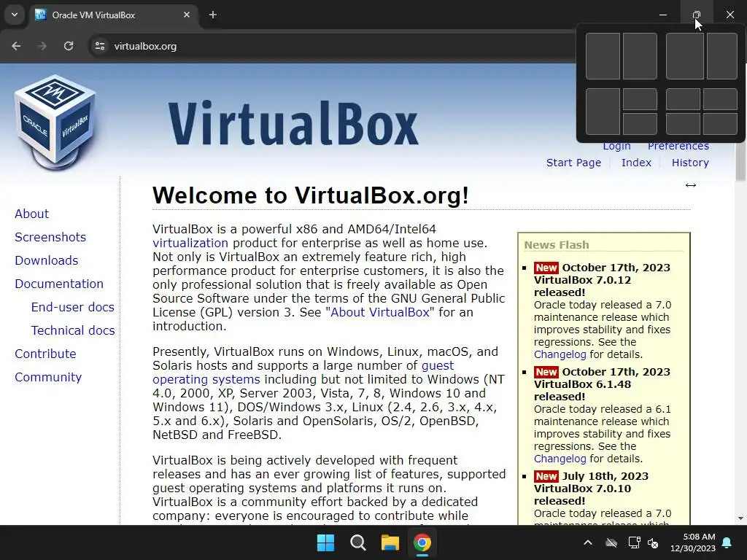Open File Explorer from taskbar
747x560 pixels.
(x=390, y=542)
